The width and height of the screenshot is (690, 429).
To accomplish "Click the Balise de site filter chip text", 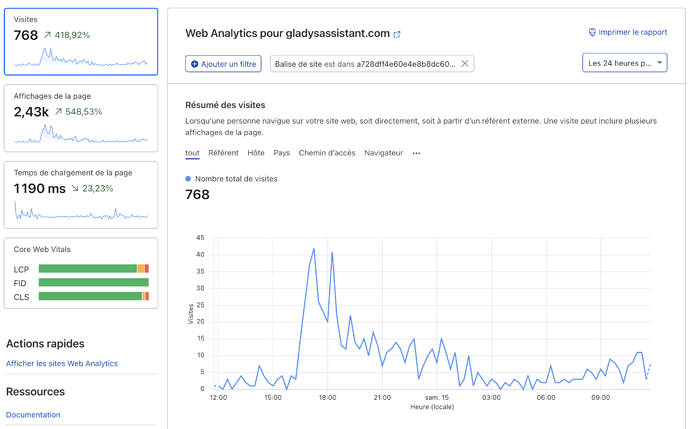I will tap(365, 64).
